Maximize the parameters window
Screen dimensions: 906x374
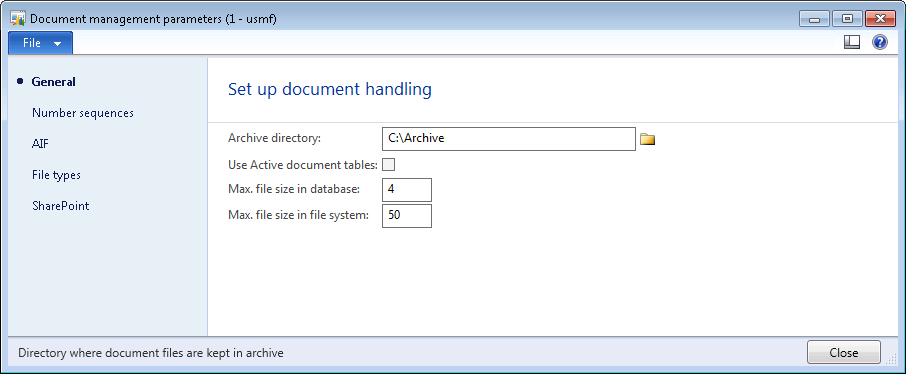(x=847, y=19)
